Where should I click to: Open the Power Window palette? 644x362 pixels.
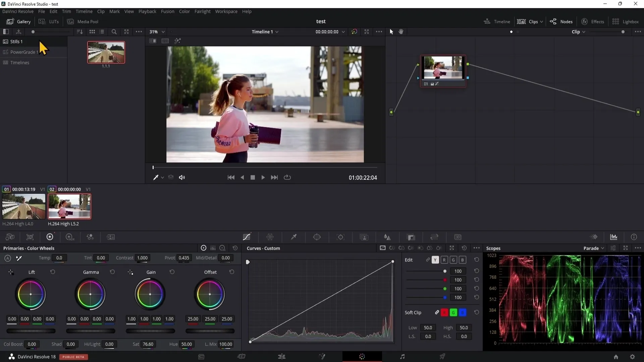coord(317,237)
